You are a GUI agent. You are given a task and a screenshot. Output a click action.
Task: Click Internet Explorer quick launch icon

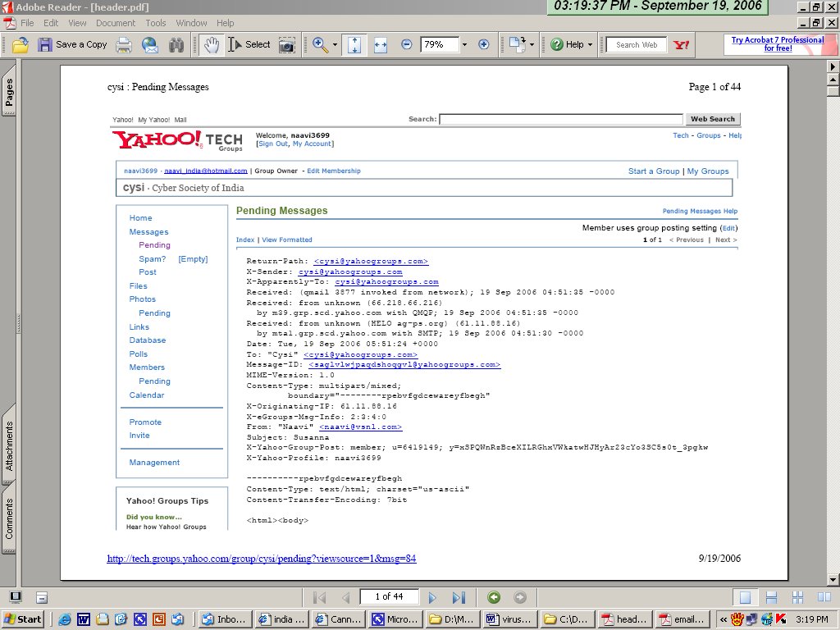coord(65,619)
